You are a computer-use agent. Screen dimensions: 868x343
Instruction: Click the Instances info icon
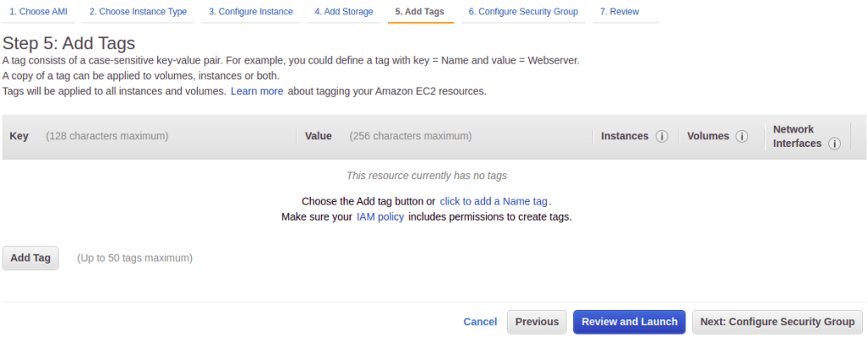(x=662, y=137)
